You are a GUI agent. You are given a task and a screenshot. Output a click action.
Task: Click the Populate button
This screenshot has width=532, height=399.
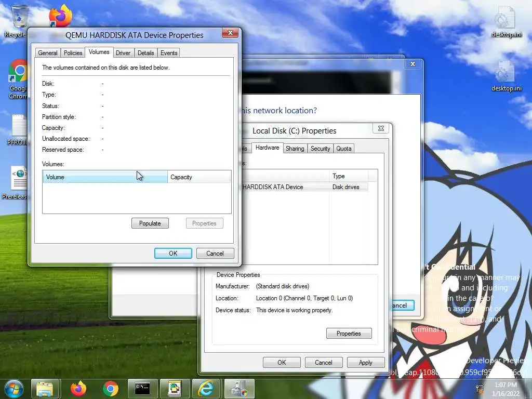click(x=150, y=223)
